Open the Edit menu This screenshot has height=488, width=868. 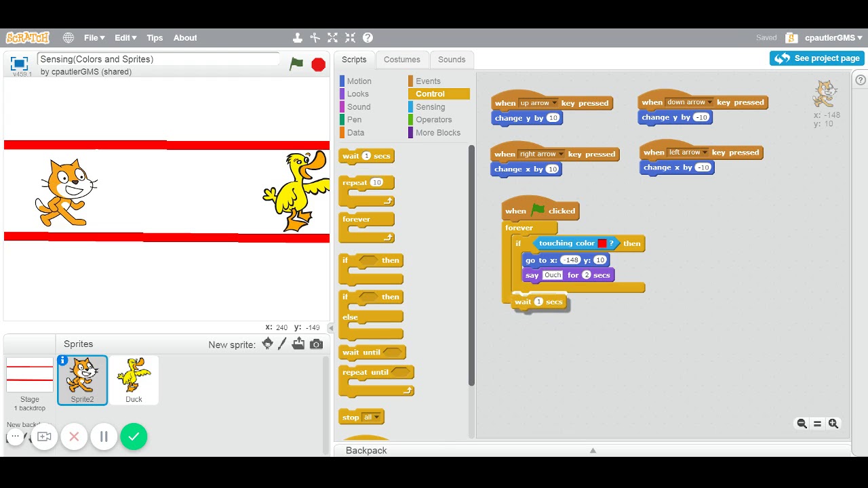point(125,38)
